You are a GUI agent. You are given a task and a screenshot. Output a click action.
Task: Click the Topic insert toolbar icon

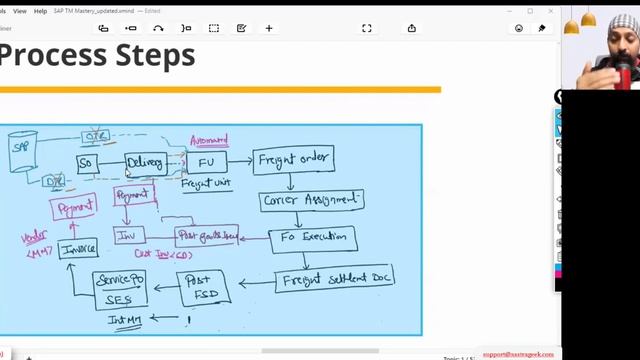pyautogui.click(x=103, y=28)
